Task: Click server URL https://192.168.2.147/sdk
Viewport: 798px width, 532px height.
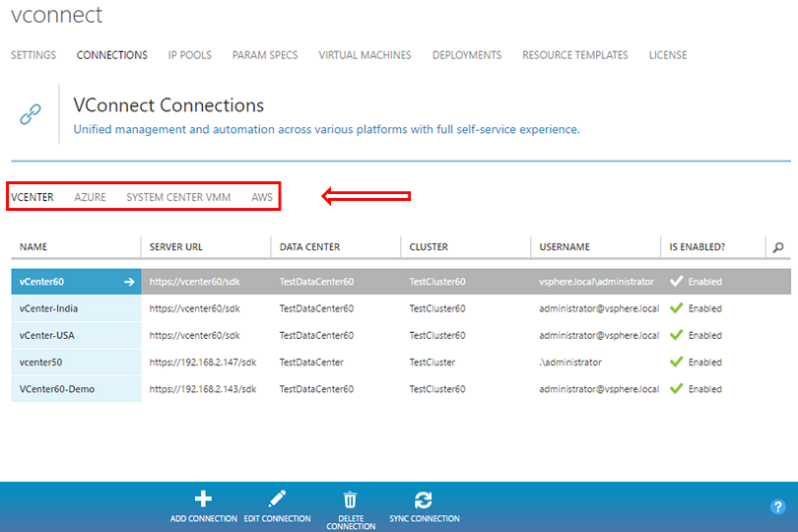Action: 203,363
